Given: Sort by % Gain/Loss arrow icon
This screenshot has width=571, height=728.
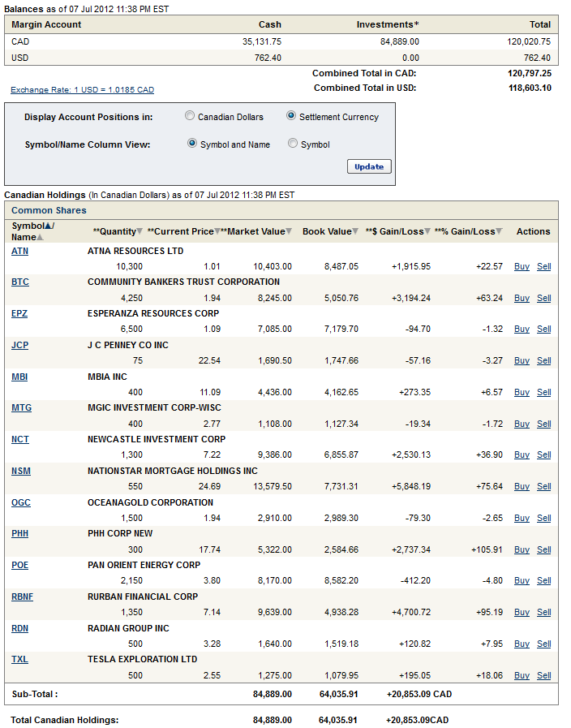Looking at the screenshot, I should pyautogui.click(x=499, y=232).
